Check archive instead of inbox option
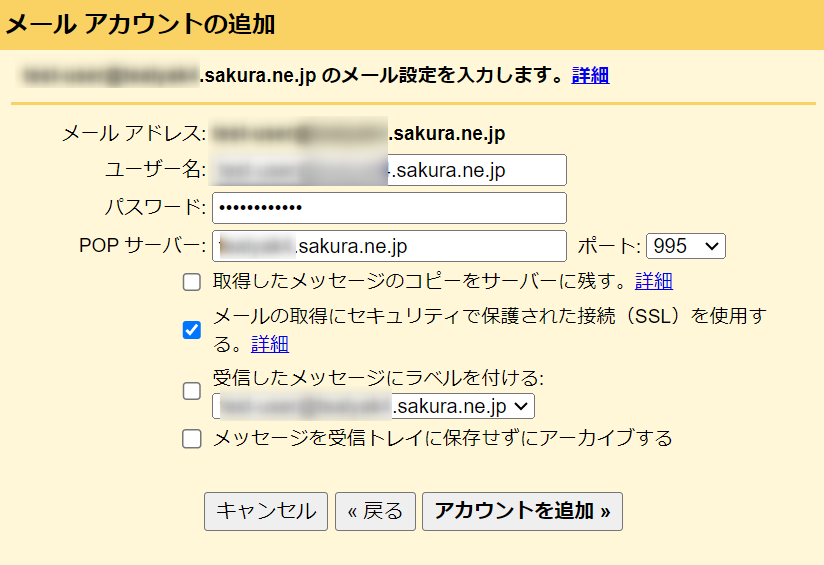This screenshot has width=824, height=565. [192, 438]
